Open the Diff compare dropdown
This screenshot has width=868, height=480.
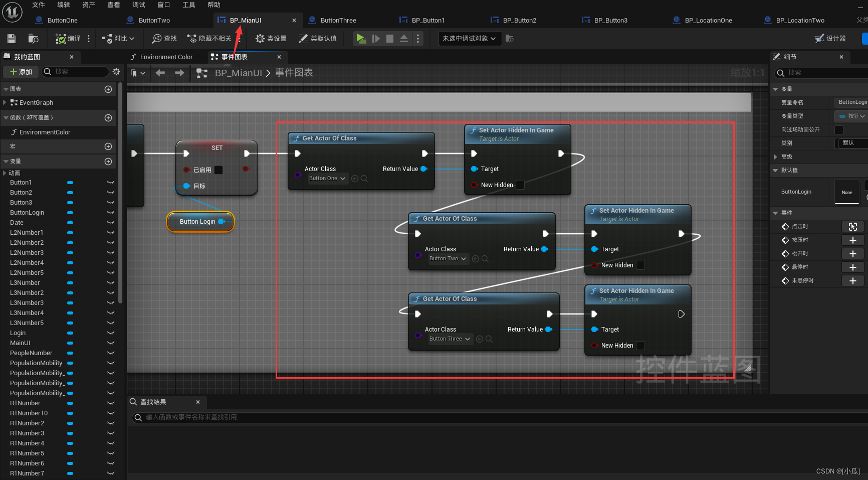[118, 39]
